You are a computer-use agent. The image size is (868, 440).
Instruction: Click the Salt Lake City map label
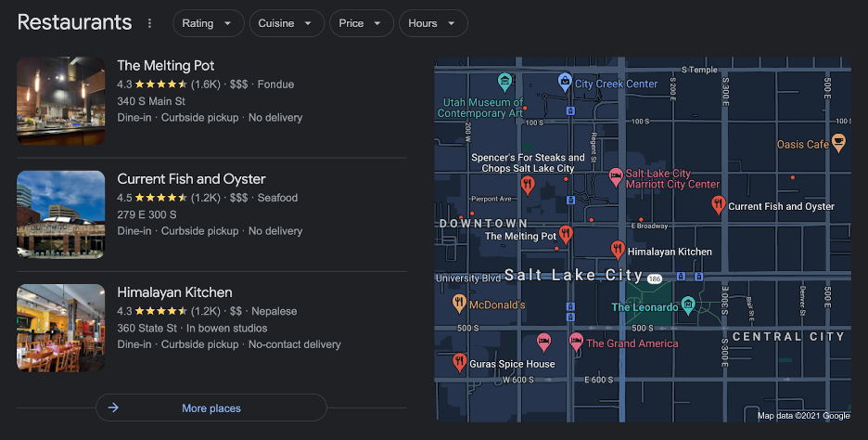pyautogui.click(x=573, y=275)
